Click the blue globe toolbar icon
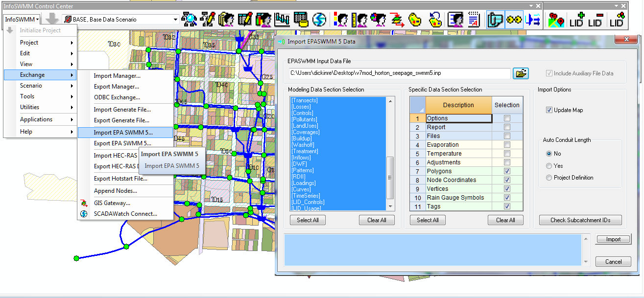644x298 pixels. (319, 20)
